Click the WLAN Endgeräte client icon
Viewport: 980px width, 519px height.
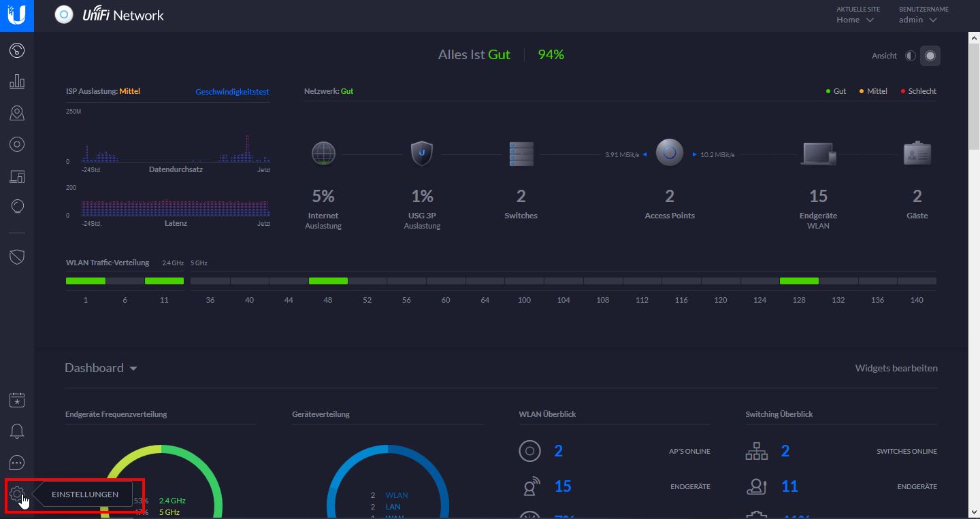[x=529, y=486]
